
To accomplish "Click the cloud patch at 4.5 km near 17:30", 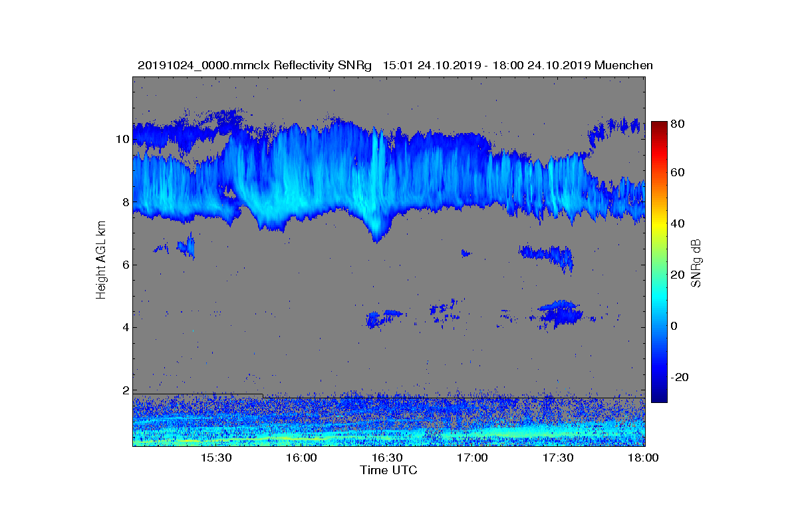I will point(560,313).
